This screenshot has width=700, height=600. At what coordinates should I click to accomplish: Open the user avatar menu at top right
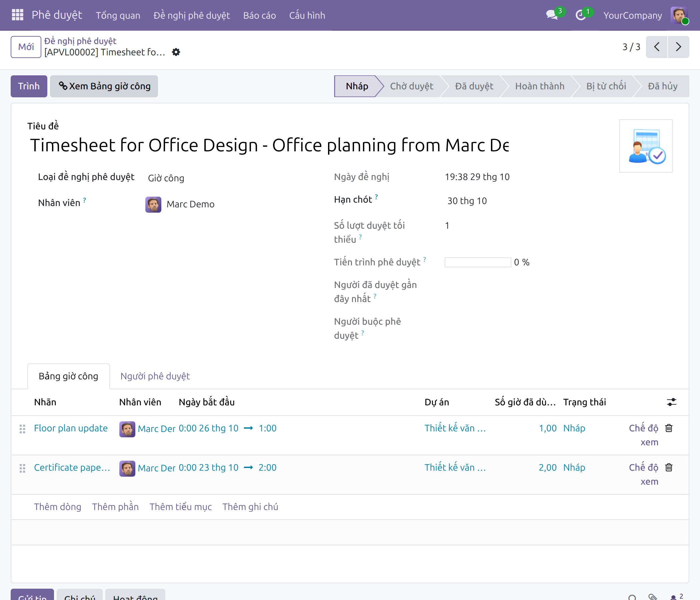pos(679,16)
